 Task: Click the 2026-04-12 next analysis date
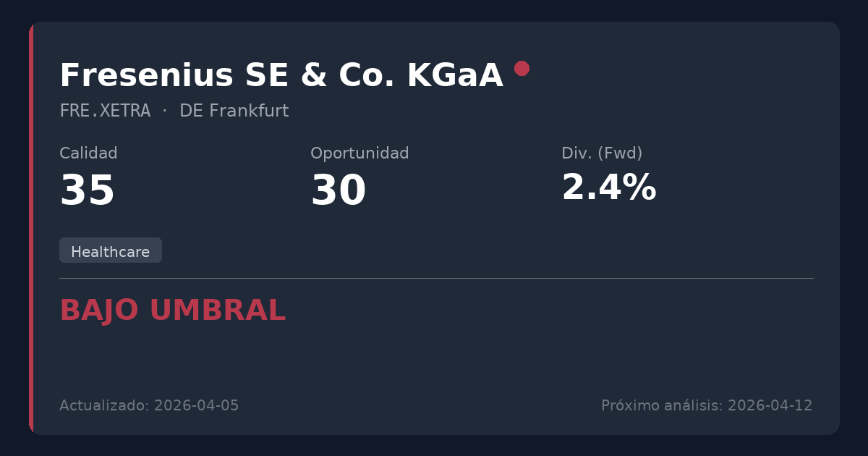[770, 405]
